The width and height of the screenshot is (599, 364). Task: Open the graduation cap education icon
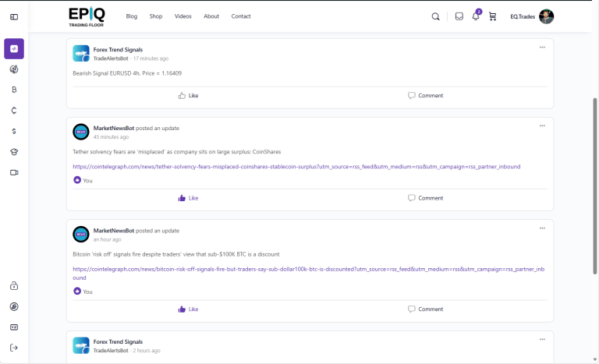(14, 152)
